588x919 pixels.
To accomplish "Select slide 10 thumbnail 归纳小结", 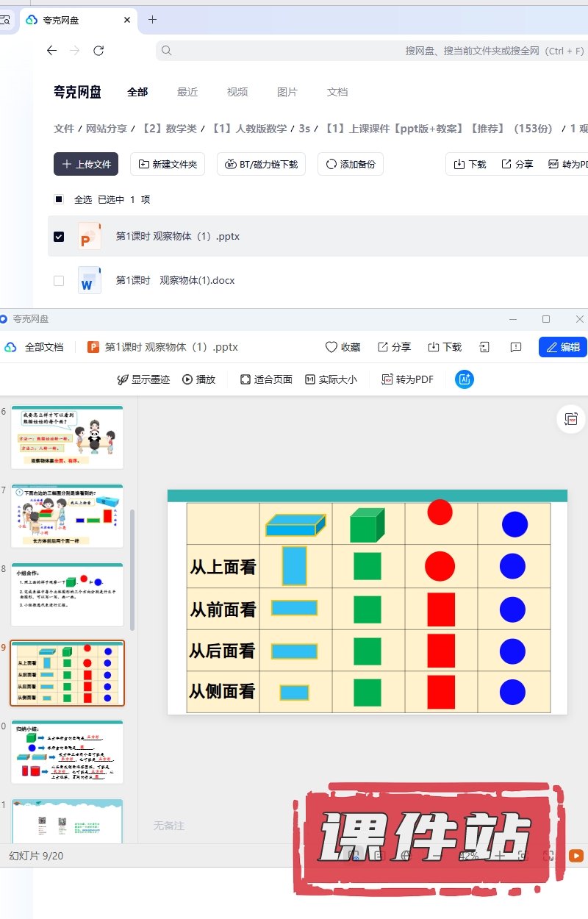I will click(x=67, y=751).
